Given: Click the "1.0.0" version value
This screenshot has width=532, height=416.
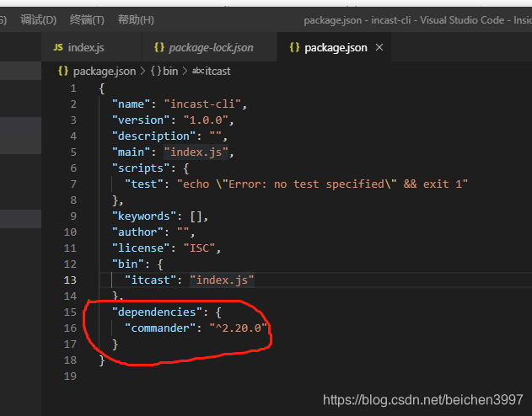Looking at the screenshot, I should (x=206, y=120).
